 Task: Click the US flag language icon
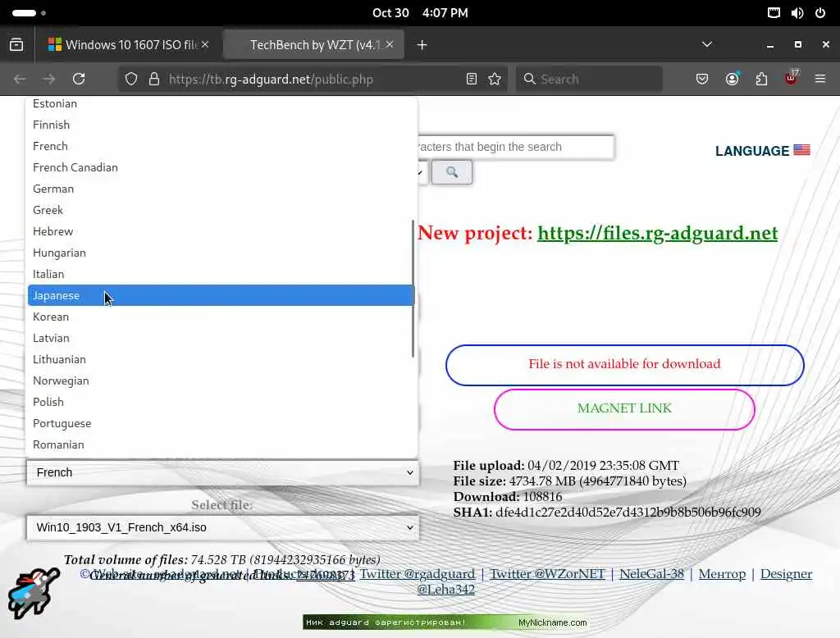point(801,150)
